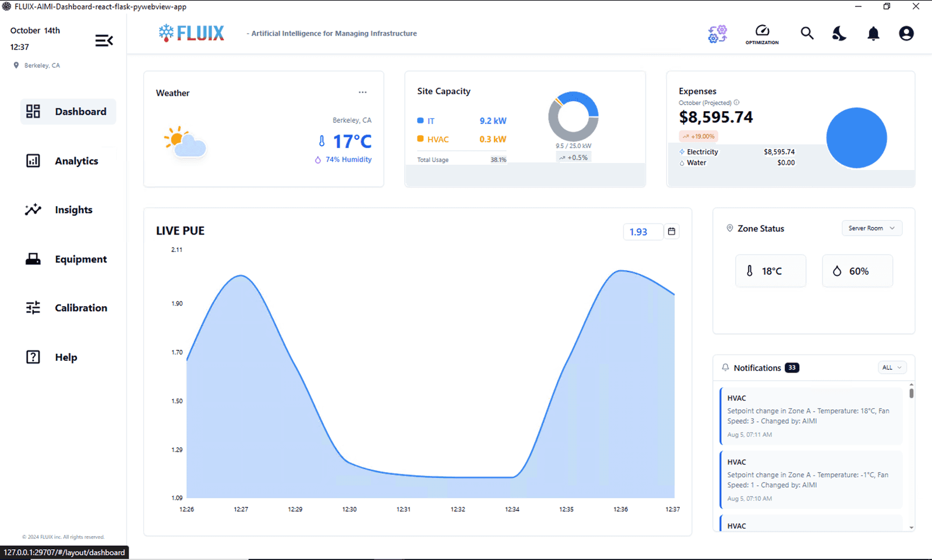Click the calendar icon beside the PUE value
This screenshot has height=560, width=932.
(x=672, y=231)
